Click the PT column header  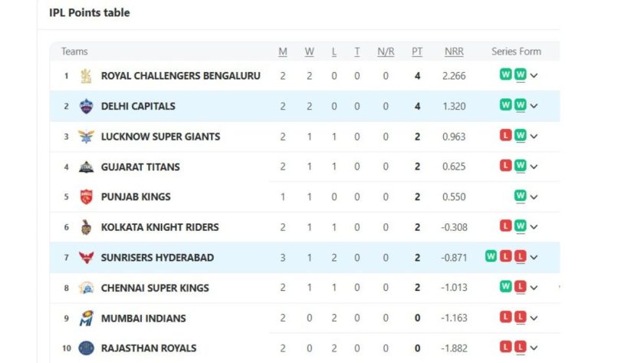pyautogui.click(x=417, y=51)
